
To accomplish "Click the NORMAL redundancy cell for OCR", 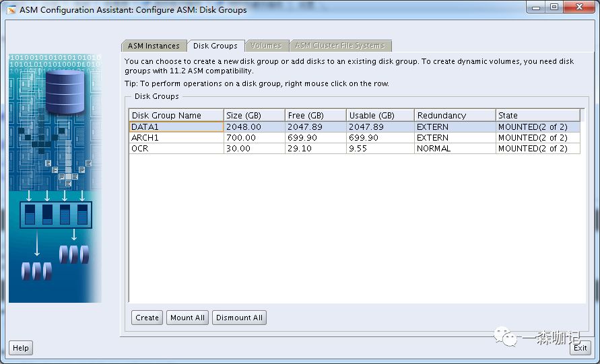I will coord(455,148).
